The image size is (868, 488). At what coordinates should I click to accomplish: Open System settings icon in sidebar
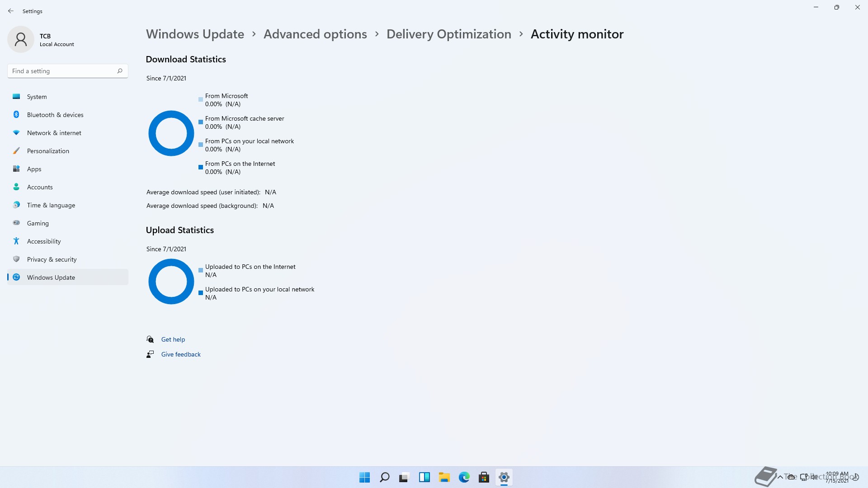coord(16,97)
